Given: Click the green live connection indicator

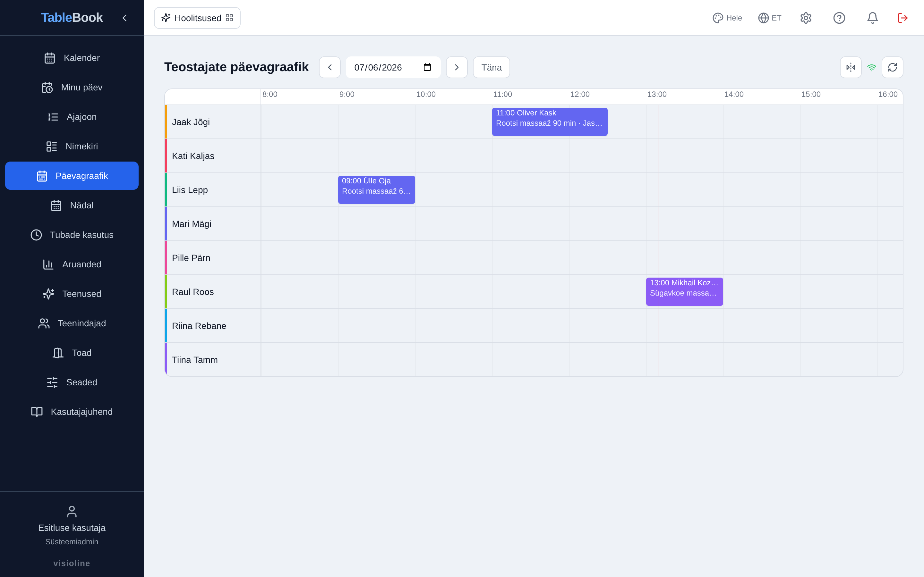Looking at the screenshot, I should (x=871, y=68).
